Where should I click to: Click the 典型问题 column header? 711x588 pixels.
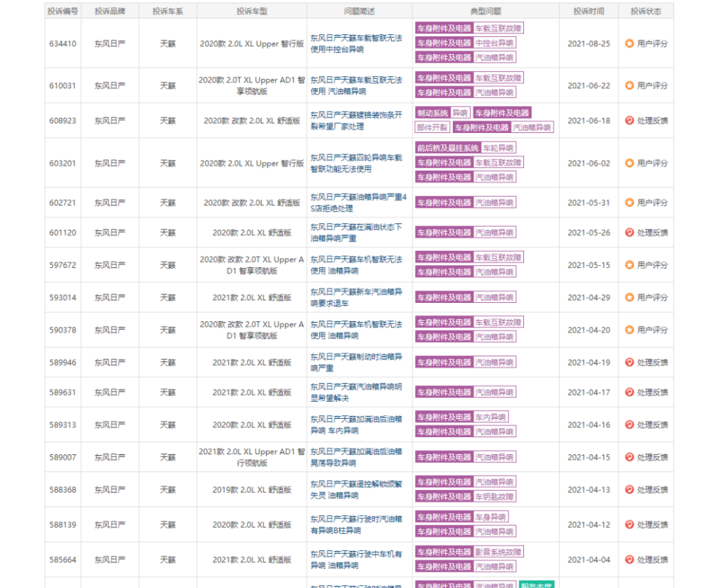tap(486, 11)
